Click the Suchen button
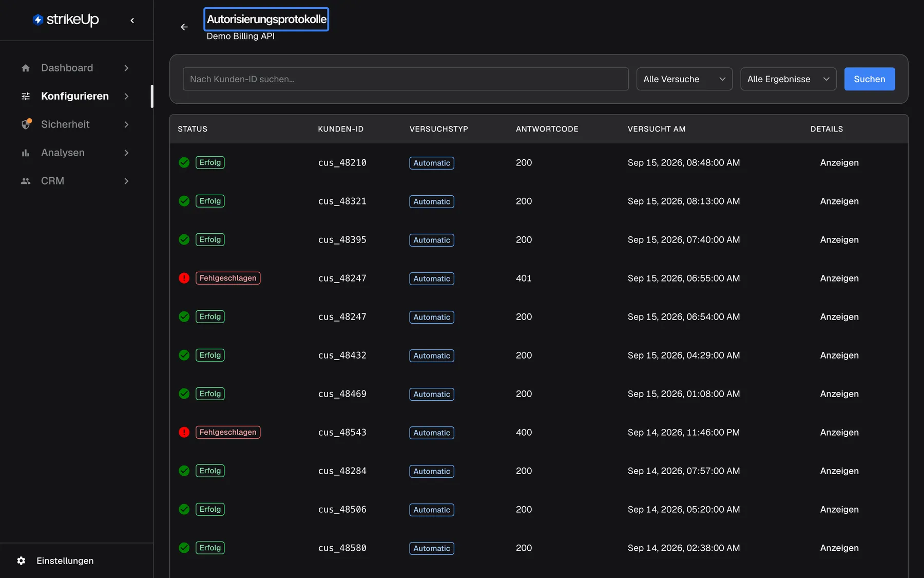924x578 pixels. [869, 79]
